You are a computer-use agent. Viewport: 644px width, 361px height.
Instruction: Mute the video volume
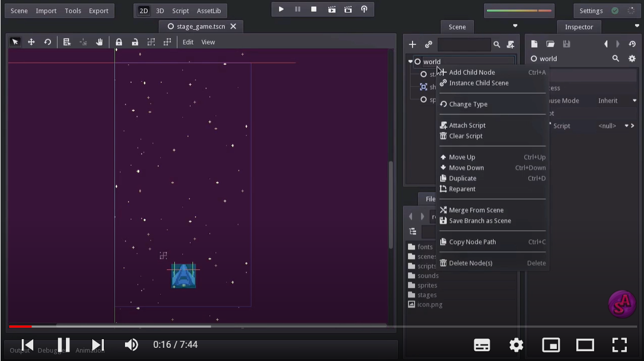pyautogui.click(x=131, y=344)
